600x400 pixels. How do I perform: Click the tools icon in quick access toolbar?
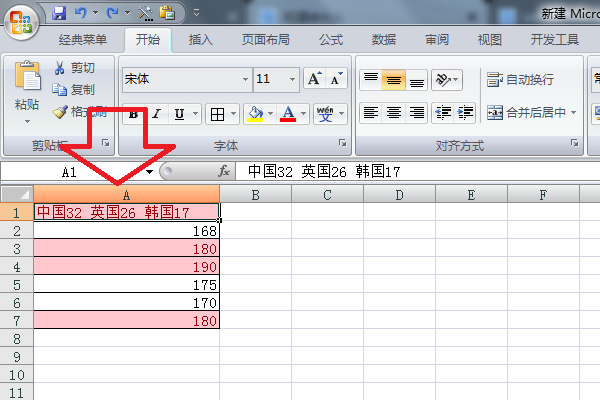tap(145, 13)
